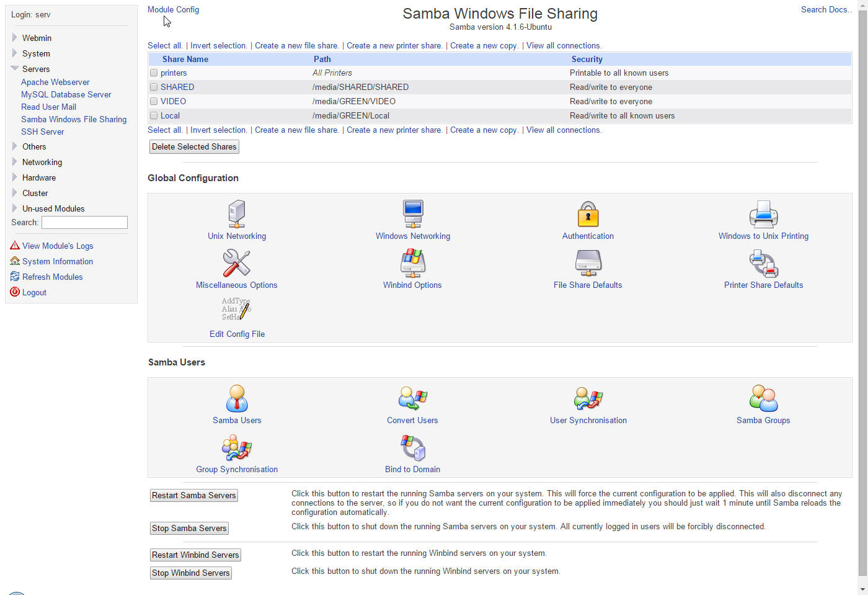The width and height of the screenshot is (868, 595).
Task: Expand the System category
Action: coord(14,53)
